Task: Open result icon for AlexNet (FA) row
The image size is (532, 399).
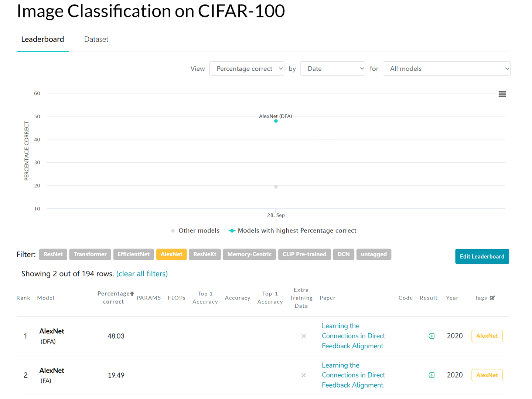Action: pyautogui.click(x=431, y=375)
